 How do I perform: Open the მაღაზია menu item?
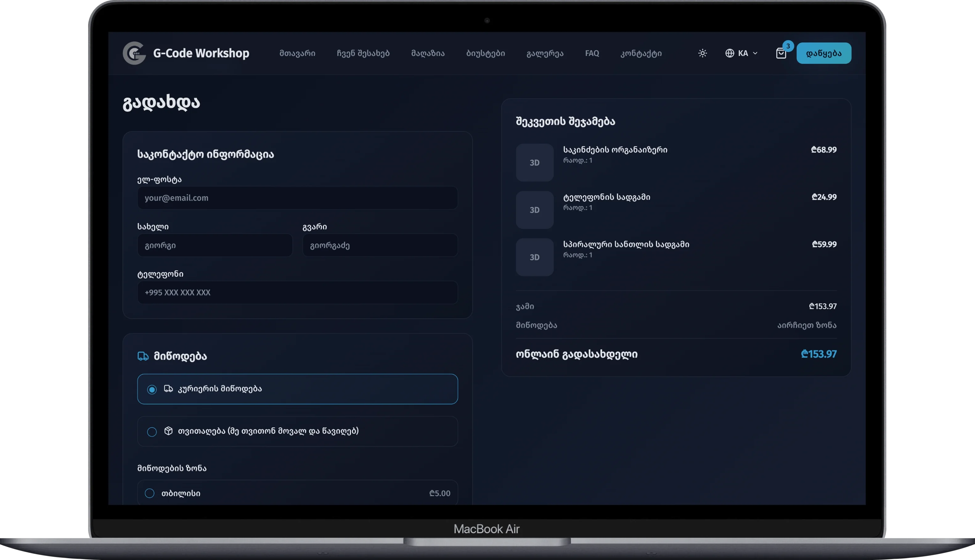(x=427, y=53)
